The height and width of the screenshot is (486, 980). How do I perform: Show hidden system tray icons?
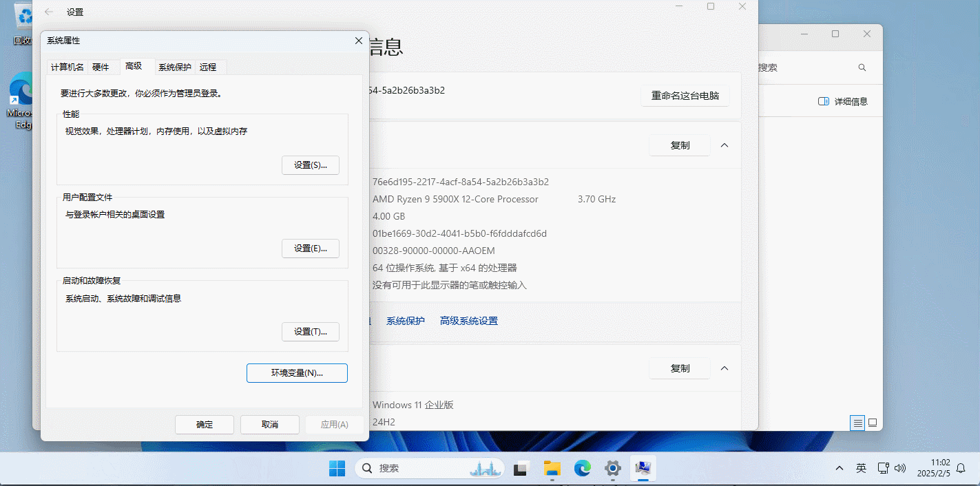[839, 469]
